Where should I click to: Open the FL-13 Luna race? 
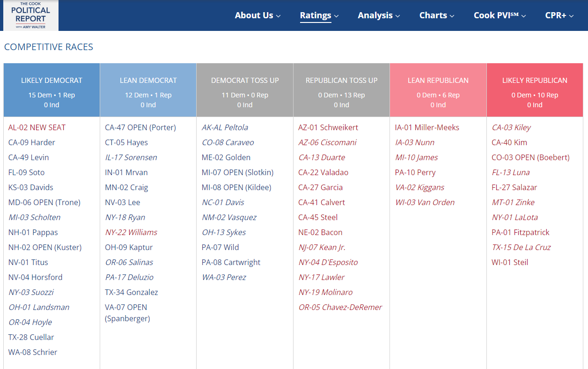511,172
